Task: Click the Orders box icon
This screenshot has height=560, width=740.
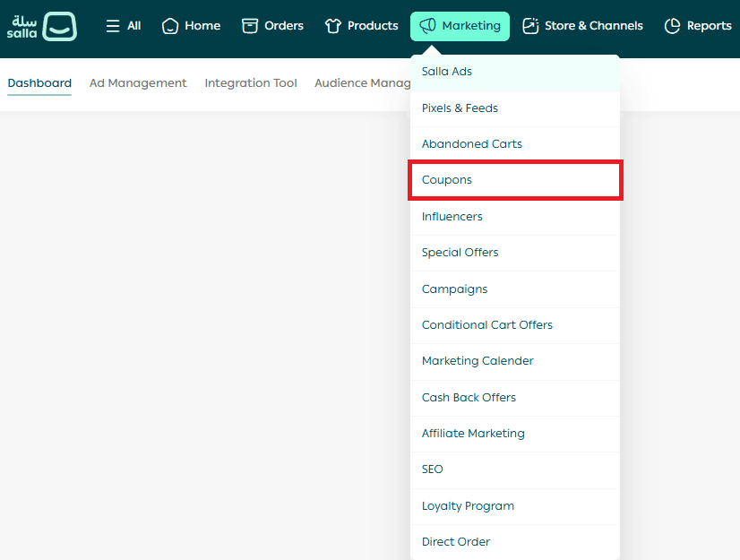Action: [250, 26]
